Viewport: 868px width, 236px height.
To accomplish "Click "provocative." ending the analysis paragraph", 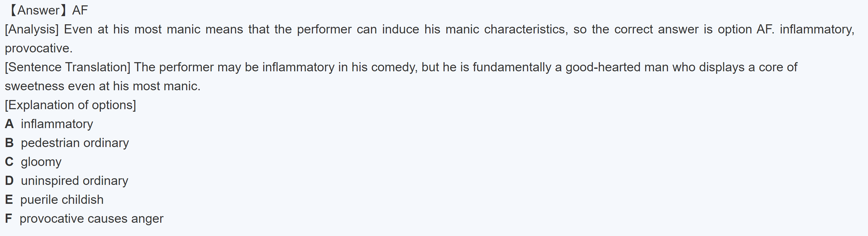I will [x=39, y=49].
